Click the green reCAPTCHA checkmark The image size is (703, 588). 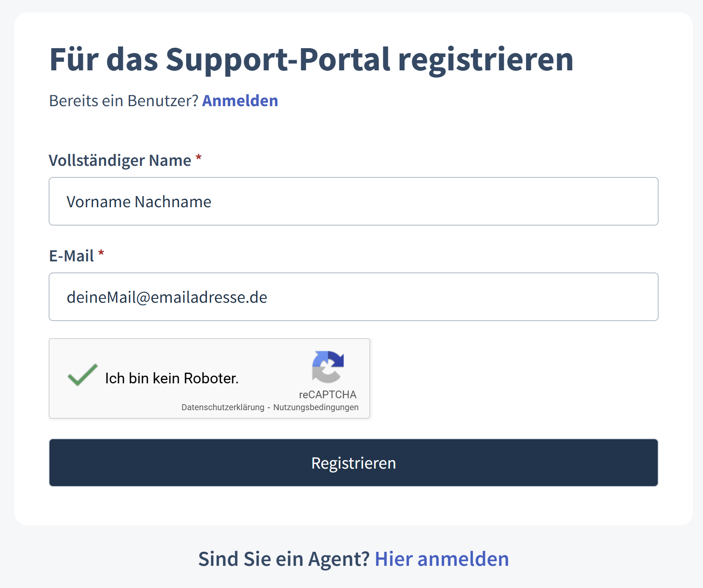pos(82,375)
